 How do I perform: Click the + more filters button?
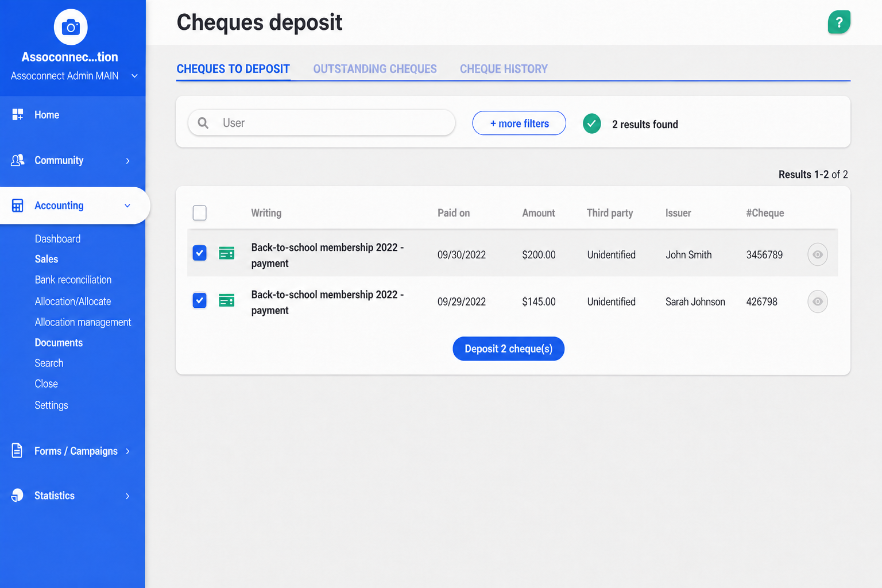coord(519,123)
